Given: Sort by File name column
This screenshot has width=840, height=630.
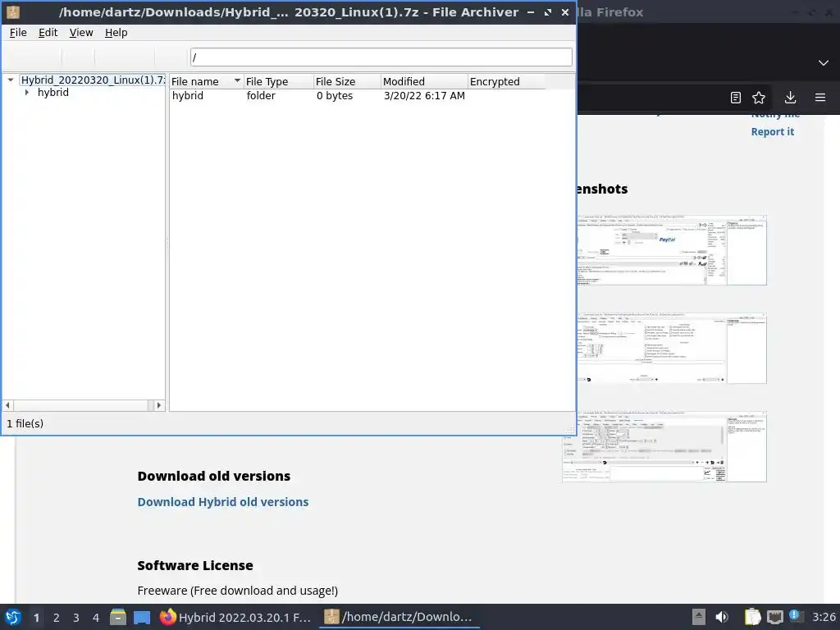Looking at the screenshot, I should [206, 81].
